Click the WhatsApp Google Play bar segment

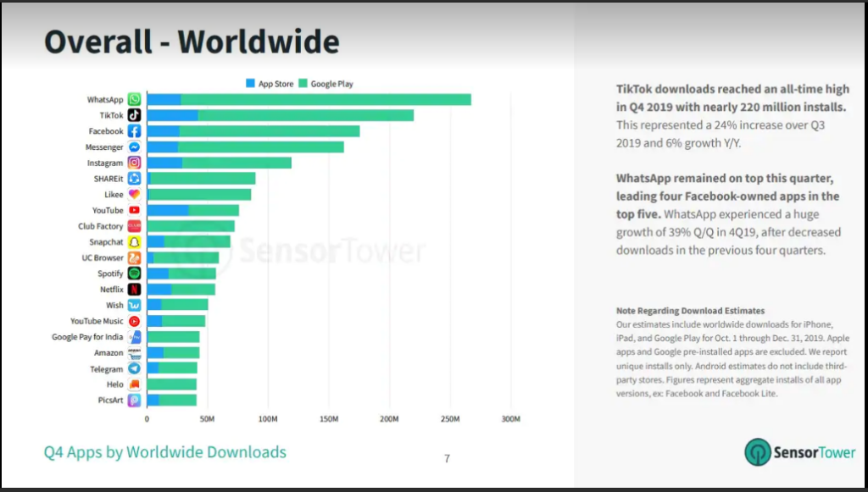click(326, 100)
